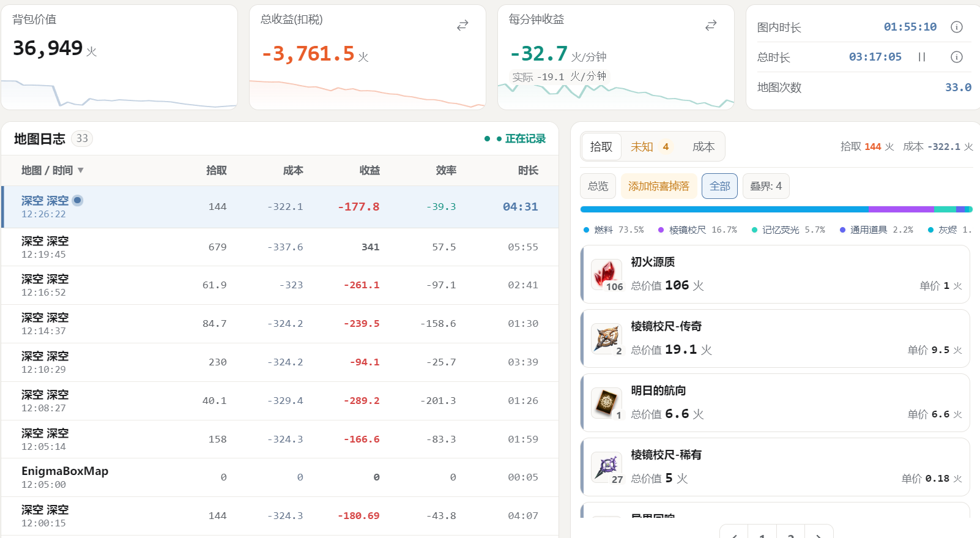Sort by 地图 / 时间 dropdown arrow
Image resolution: width=980 pixels, height=538 pixels.
pyautogui.click(x=81, y=170)
